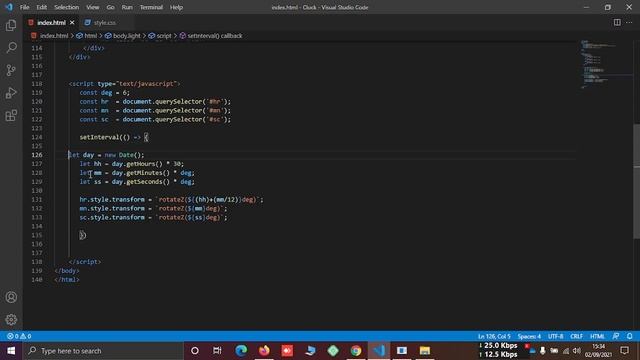Open Microsoft Edge from taskbar
This screenshot has height=360, width=640.
pyautogui.click(x=241, y=351)
